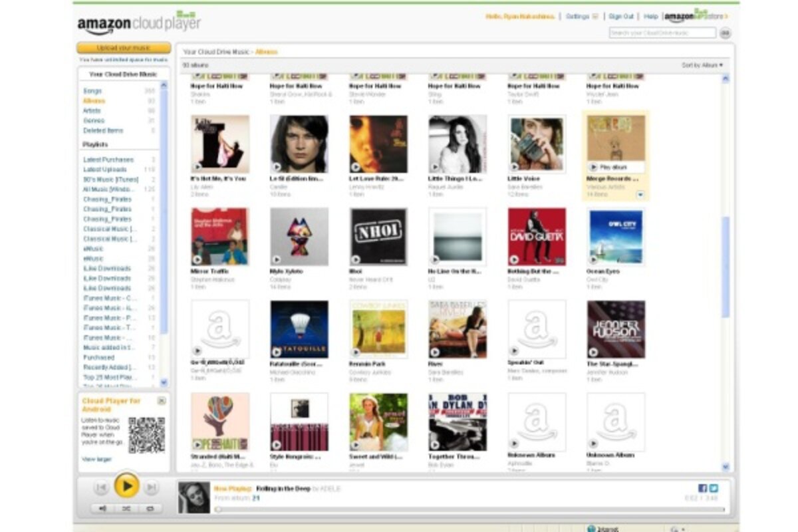
Task: Click the Amazon Cloud Player logo
Action: (x=138, y=22)
